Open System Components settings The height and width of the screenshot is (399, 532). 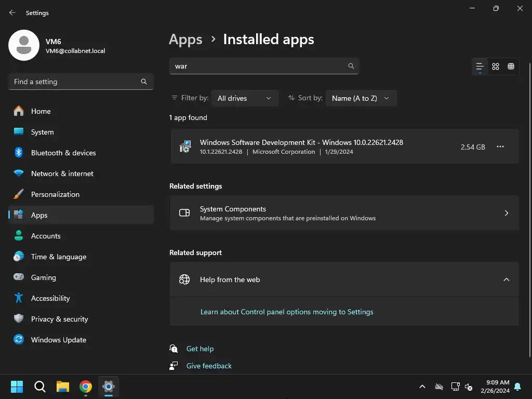(344, 213)
